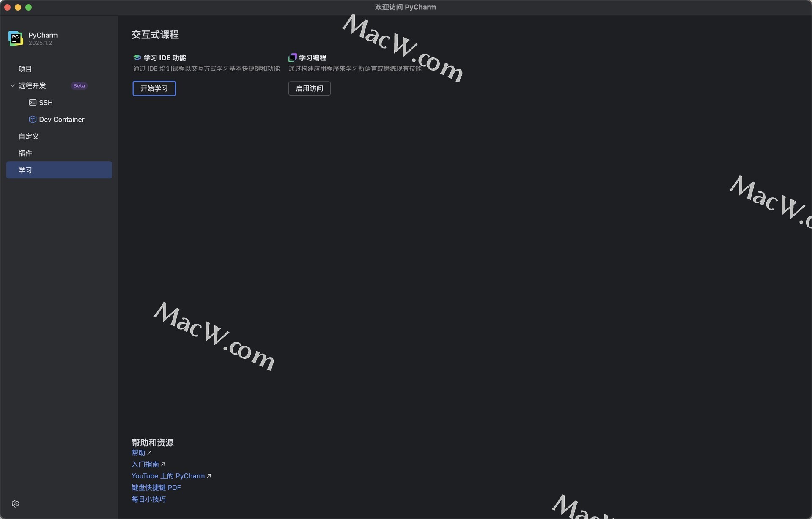Viewport: 812px width, 519px height.
Task: Collapse the 远程开发 section chevron
Action: 13,86
